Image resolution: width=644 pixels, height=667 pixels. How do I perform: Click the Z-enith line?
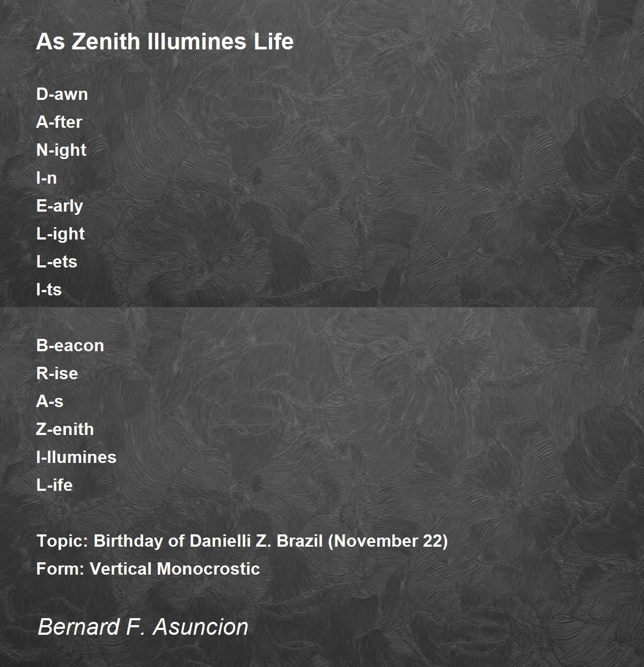pyautogui.click(x=65, y=429)
